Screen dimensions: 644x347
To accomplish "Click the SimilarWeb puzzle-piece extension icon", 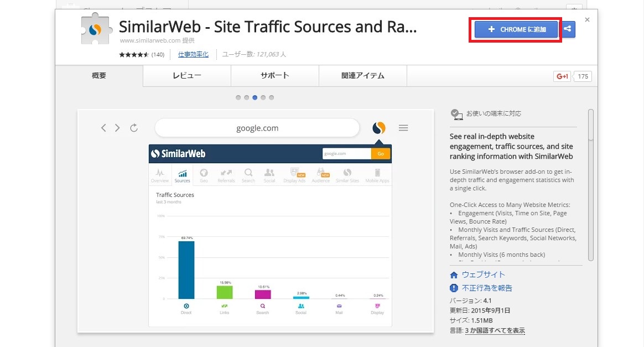I will tap(96, 29).
